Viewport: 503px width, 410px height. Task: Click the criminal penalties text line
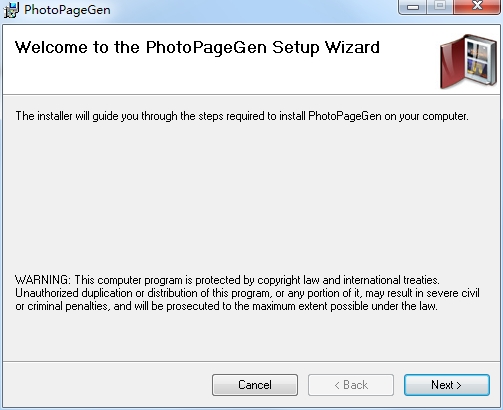pyautogui.click(x=226, y=306)
